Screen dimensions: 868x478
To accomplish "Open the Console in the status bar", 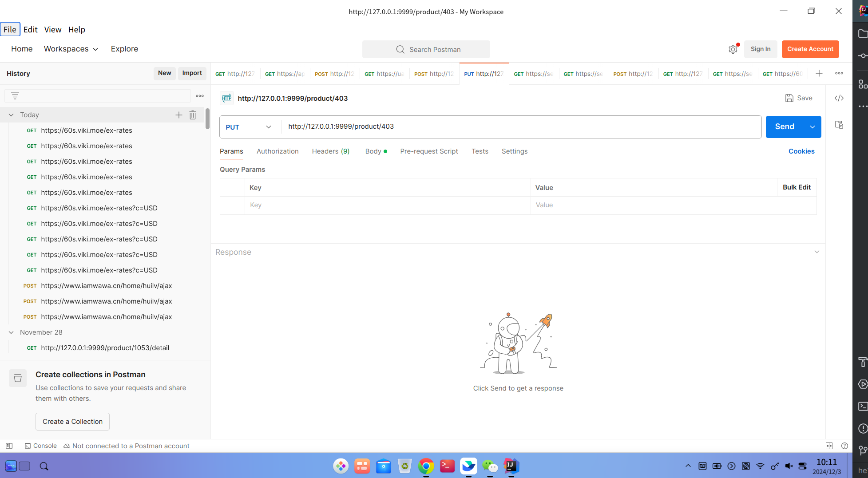I will click(x=40, y=446).
